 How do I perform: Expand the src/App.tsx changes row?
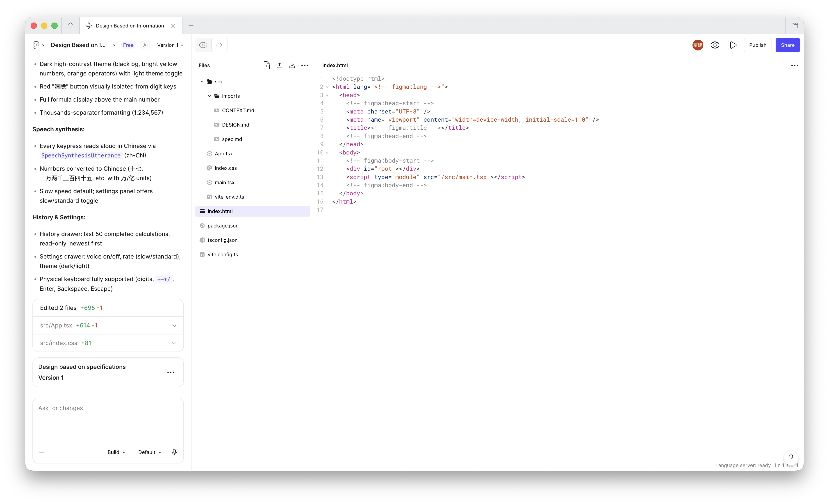tap(108, 325)
